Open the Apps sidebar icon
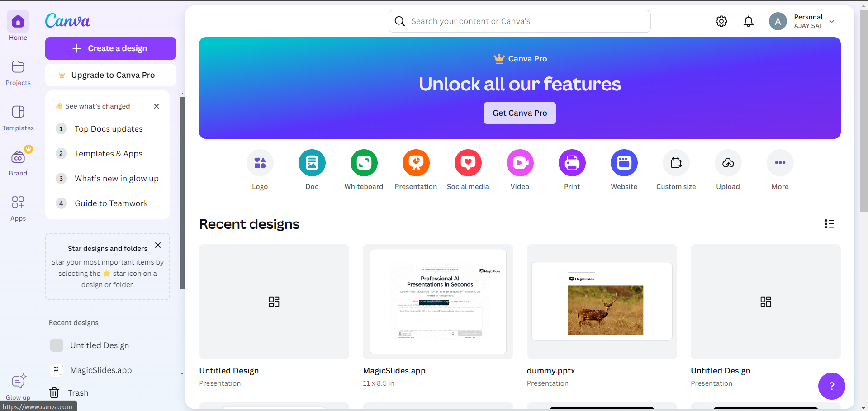Image resolution: width=868 pixels, height=411 pixels. pos(18,202)
